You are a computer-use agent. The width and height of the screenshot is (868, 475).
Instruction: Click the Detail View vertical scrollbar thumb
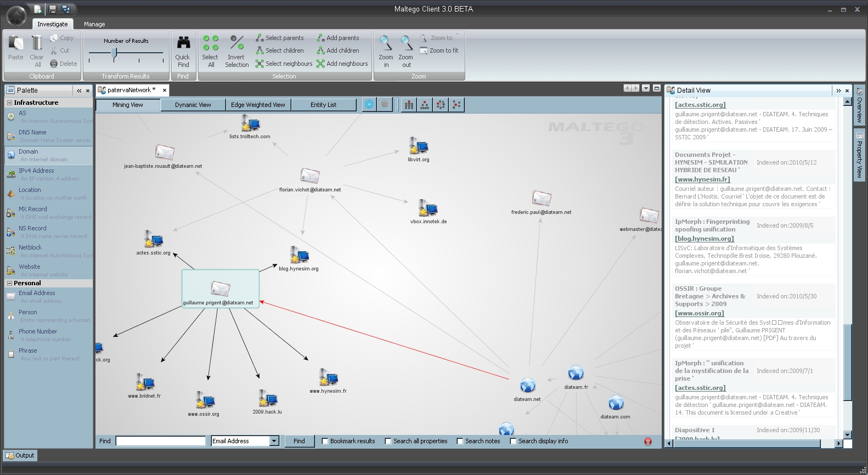tap(847, 363)
